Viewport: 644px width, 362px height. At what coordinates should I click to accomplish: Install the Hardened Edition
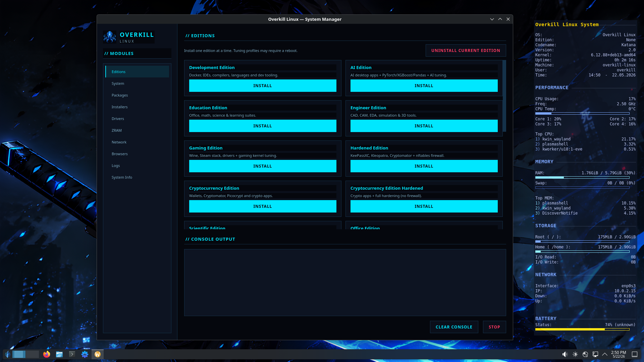[x=424, y=166]
